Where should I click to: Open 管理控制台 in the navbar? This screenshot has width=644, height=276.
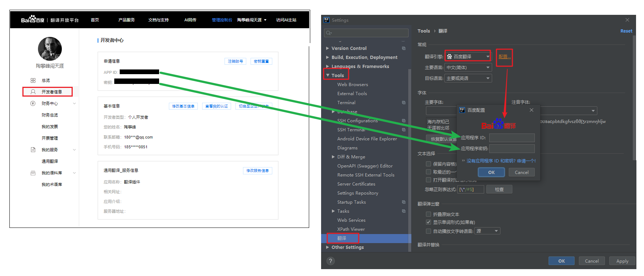pos(222,20)
